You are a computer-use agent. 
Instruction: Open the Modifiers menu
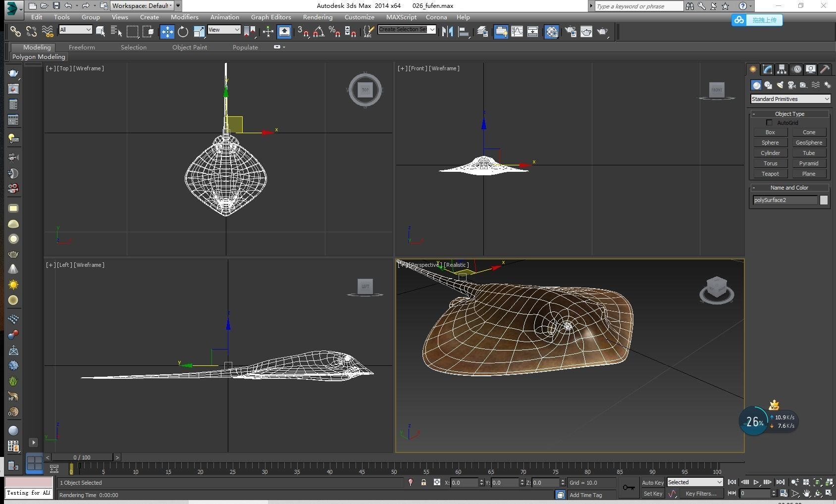[x=184, y=17]
